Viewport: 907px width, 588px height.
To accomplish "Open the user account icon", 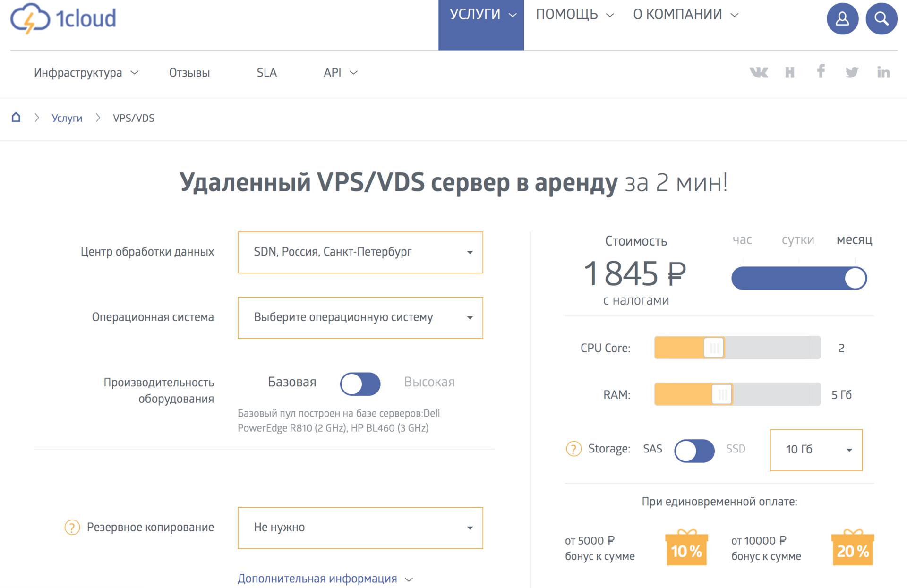I will click(x=842, y=19).
